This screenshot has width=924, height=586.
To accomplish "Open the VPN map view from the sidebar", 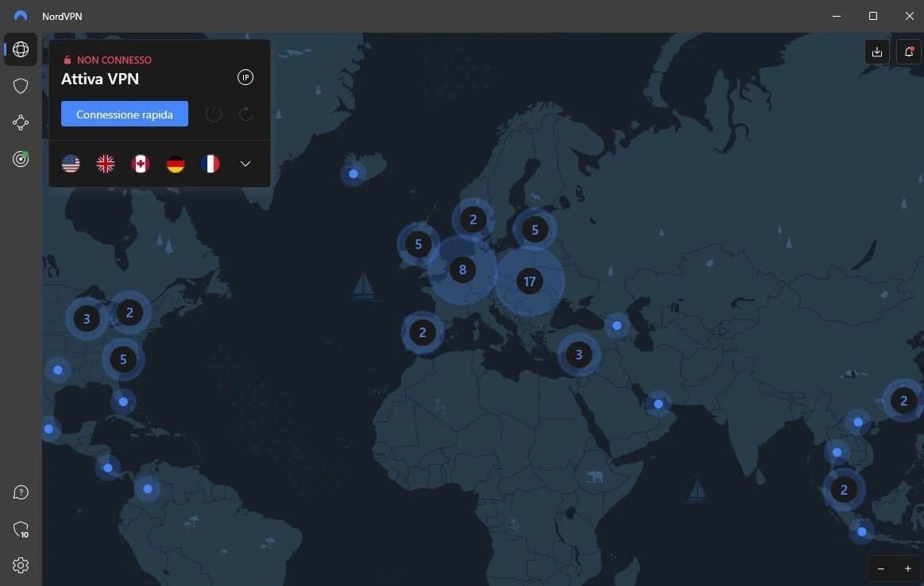I will tap(20, 49).
